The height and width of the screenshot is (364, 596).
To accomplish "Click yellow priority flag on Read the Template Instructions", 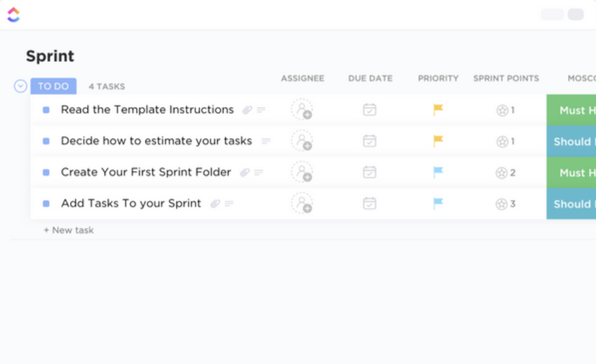I will 438,109.
